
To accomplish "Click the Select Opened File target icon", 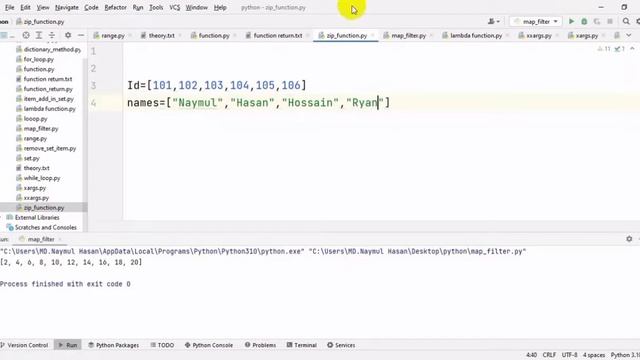I will 26,36.
